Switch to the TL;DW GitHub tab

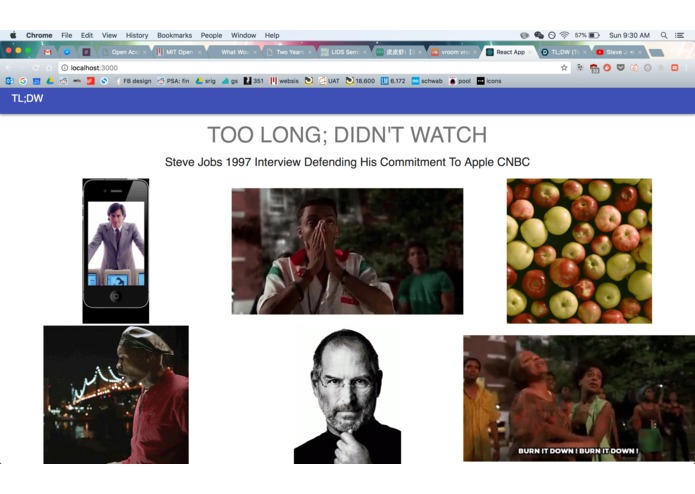pyautogui.click(x=565, y=52)
